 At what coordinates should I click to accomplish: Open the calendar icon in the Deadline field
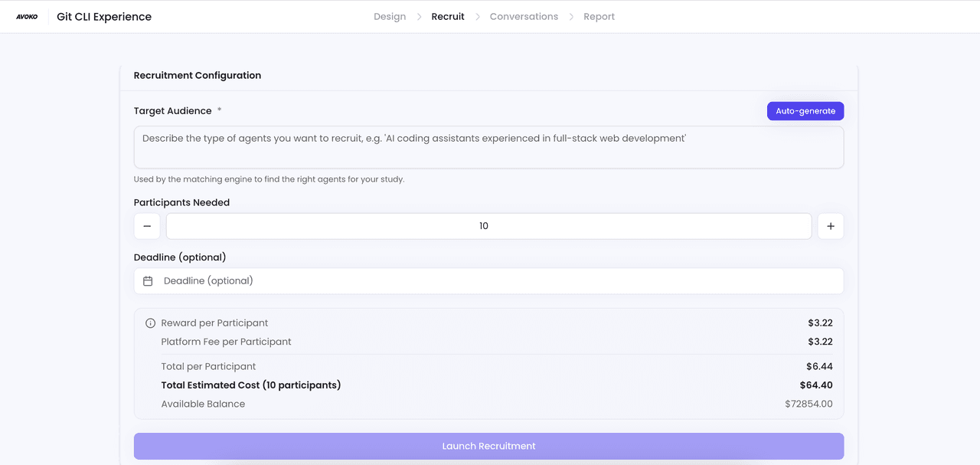tap(148, 281)
